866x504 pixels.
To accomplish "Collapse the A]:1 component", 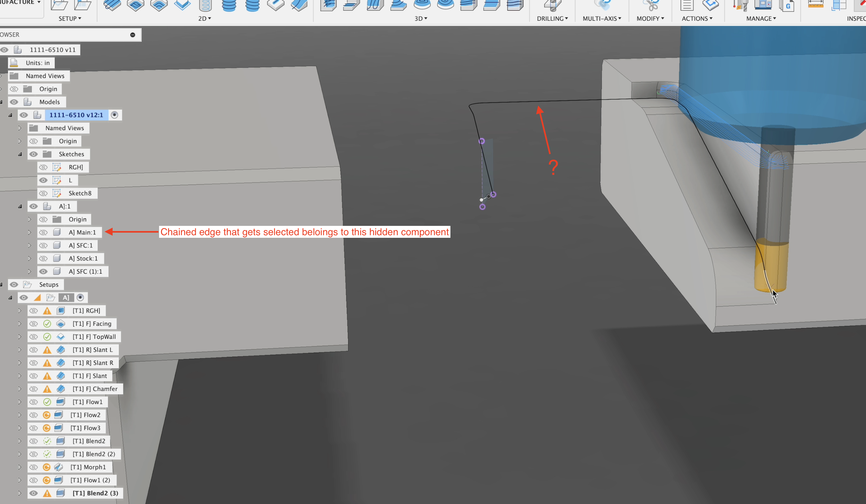I will 20,207.
